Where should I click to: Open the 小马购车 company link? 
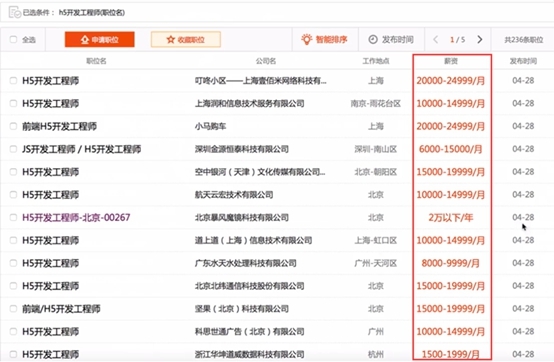click(x=210, y=126)
